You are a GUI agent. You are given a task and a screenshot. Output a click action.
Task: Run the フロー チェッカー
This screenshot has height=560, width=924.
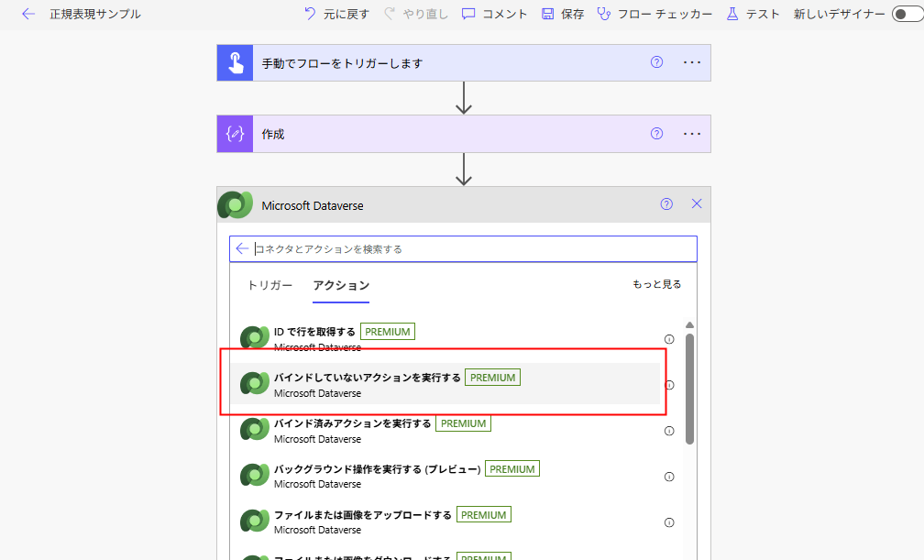pos(654,15)
